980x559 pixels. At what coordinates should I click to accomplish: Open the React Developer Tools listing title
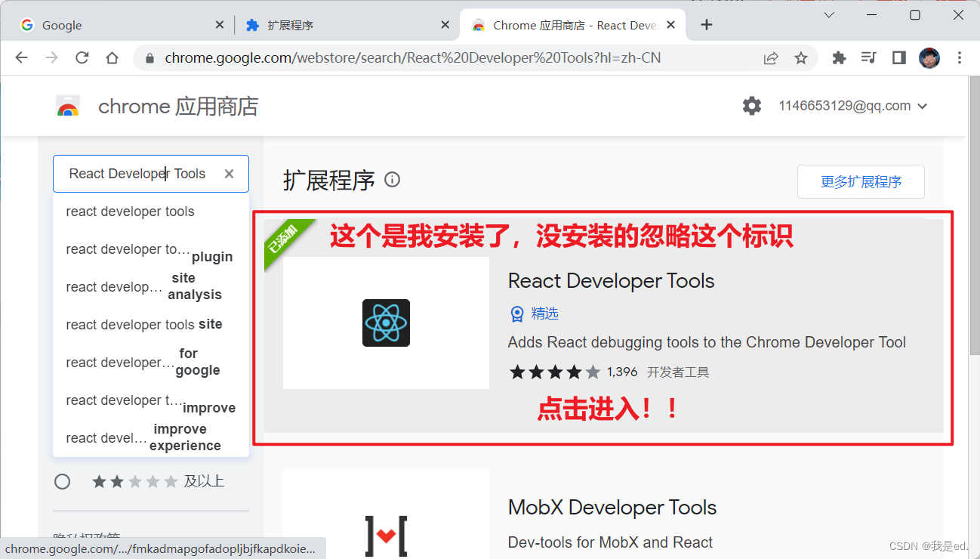pyautogui.click(x=611, y=280)
